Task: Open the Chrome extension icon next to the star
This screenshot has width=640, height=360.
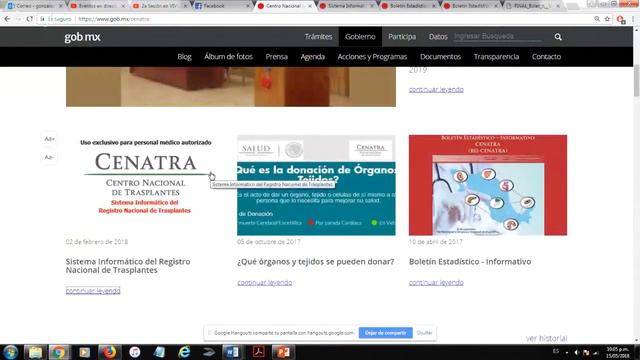Action: 621,19
